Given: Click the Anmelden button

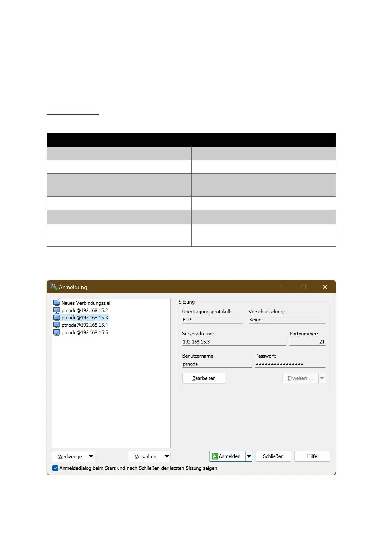Looking at the screenshot, I should coord(227,456).
